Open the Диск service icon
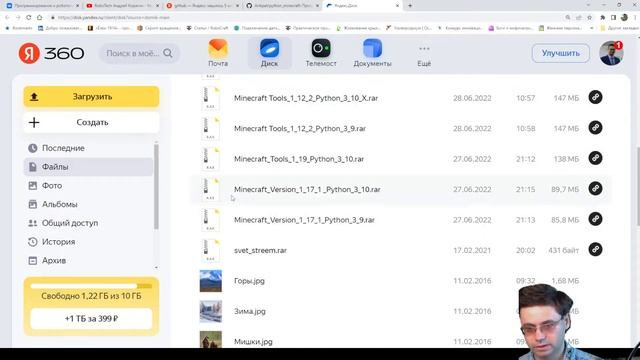The width and height of the screenshot is (640, 360). (x=269, y=53)
